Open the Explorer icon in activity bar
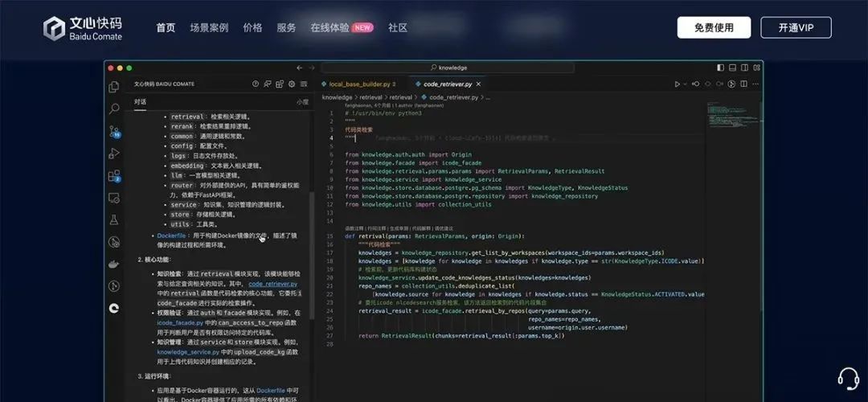The width and height of the screenshot is (868, 402). tap(114, 87)
